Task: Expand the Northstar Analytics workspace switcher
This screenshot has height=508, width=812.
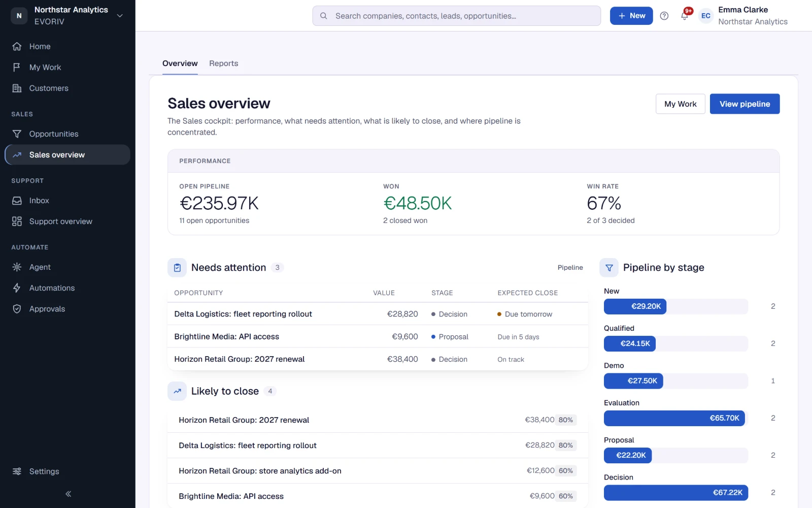Action: click(x=67, y=16)
